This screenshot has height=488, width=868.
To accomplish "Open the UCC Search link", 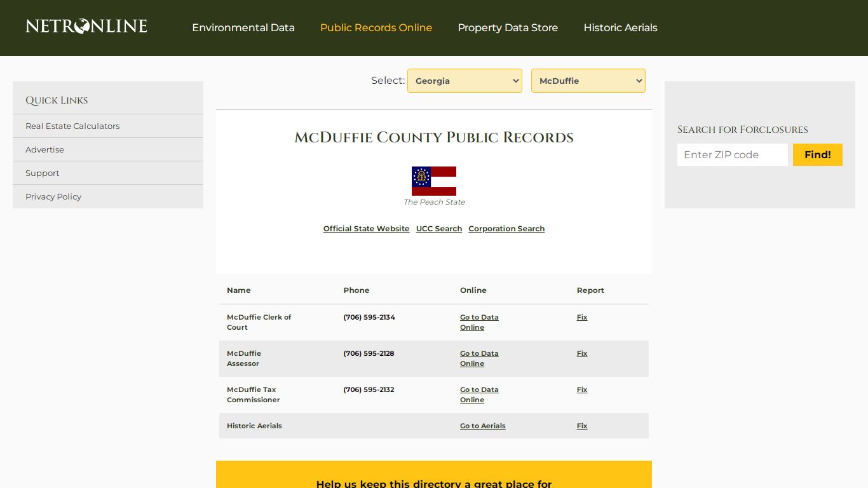I will coord(439,229).
